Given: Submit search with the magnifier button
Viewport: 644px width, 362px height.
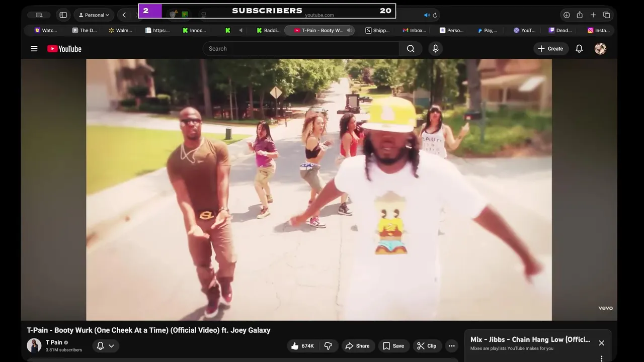Looking at the screenshot, I should click(411, 49).
